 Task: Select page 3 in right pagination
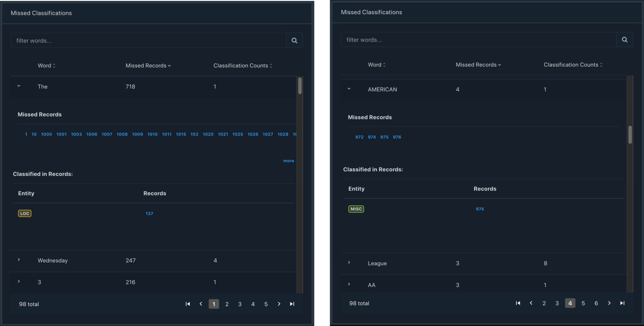pyautogui.click(x=557, y=303)
